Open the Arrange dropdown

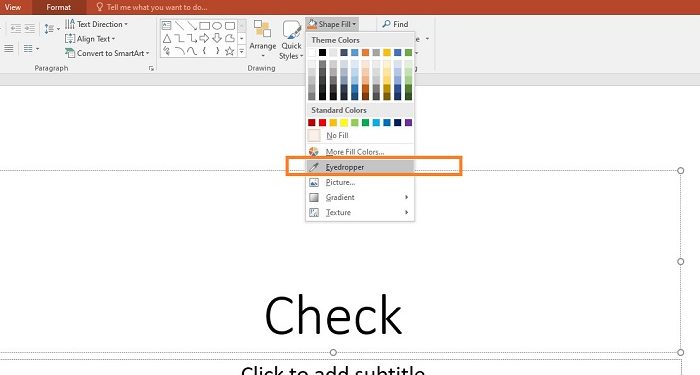262,39
